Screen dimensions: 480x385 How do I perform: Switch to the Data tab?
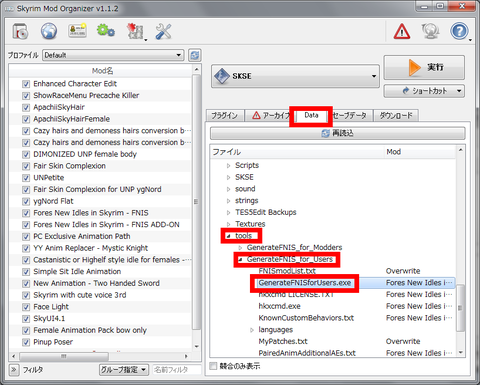click(311, 115)
